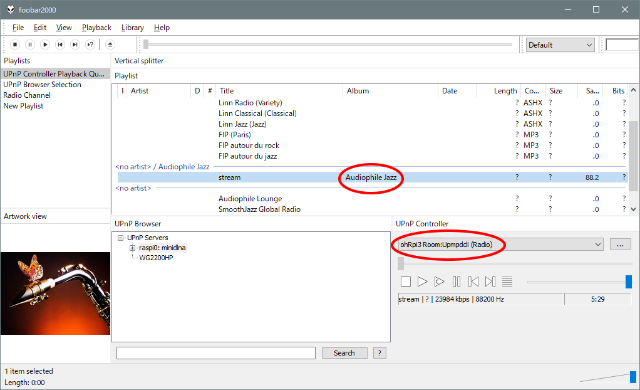Select Radio Channel playlist
Image resolution: width=640 pixels, height=390 pixels.
[27, 95]
